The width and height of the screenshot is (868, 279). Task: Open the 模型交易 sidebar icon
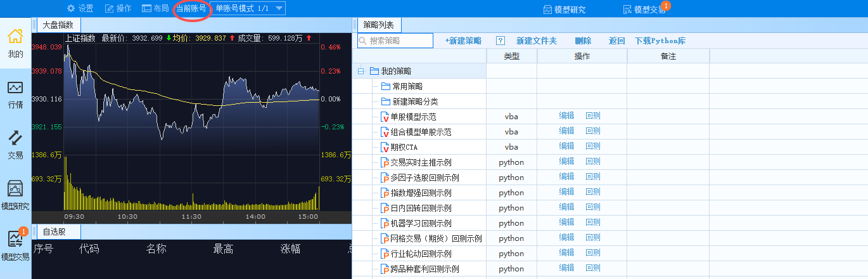[x=16, y=246]
